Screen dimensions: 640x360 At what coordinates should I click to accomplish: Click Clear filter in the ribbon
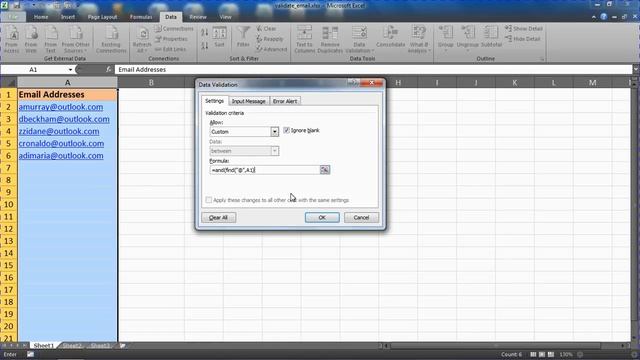click(x=267, y=29)
